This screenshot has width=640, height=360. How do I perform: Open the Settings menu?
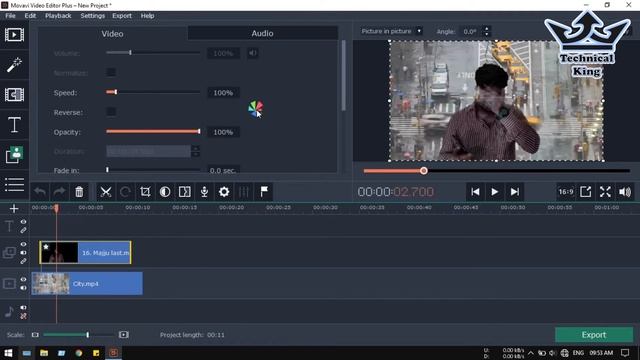[x=93, y=16]
